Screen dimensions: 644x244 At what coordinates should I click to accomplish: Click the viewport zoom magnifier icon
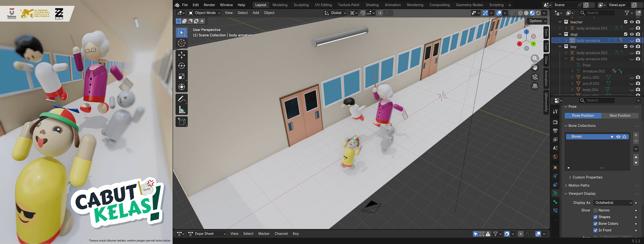coord(535,58)
